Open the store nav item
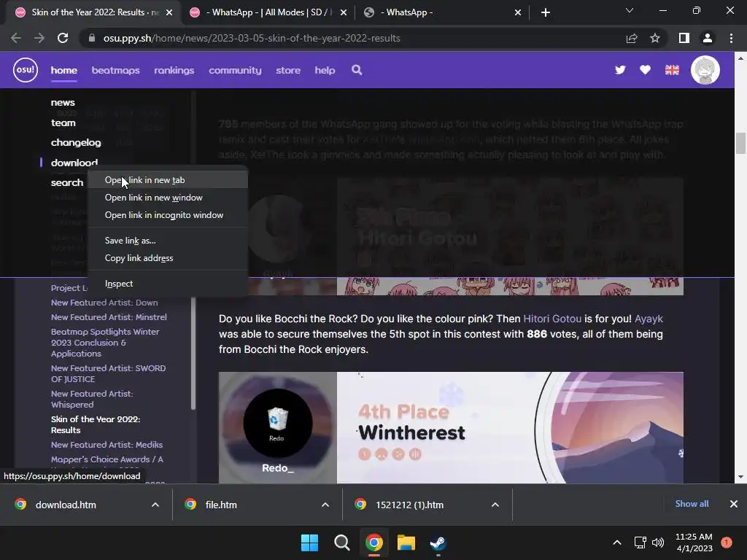Image resolution: width=747 pixels, height=560 pixels. [x=288, y=70]
